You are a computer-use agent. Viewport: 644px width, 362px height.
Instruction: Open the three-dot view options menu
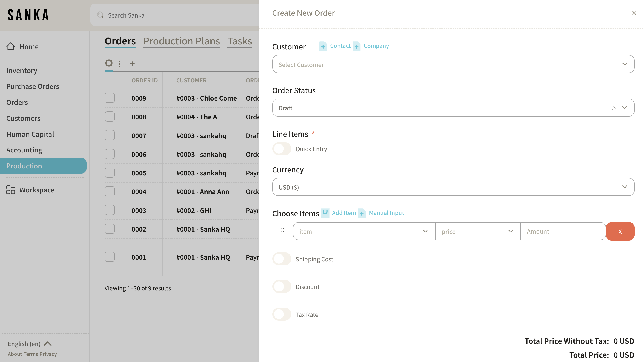[x=119, y=64]
